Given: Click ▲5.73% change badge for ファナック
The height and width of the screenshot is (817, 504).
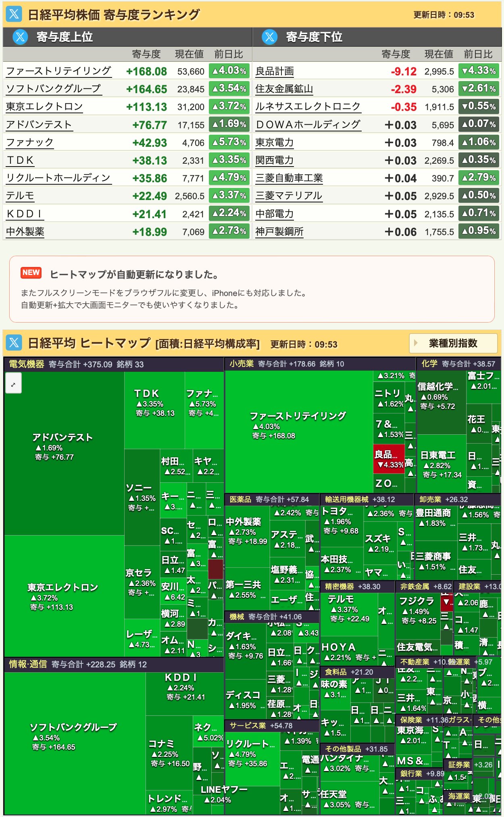Looking at the screenshot, I should (x=229, y=142).
